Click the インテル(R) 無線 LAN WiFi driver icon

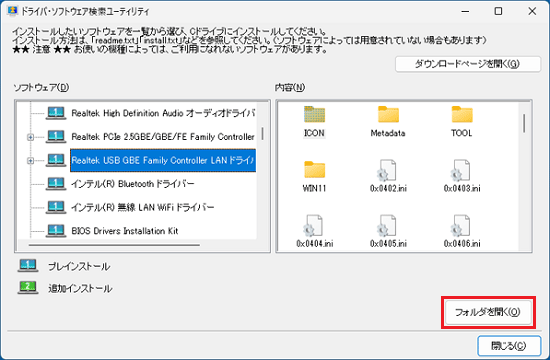click(x=56, y=207)
